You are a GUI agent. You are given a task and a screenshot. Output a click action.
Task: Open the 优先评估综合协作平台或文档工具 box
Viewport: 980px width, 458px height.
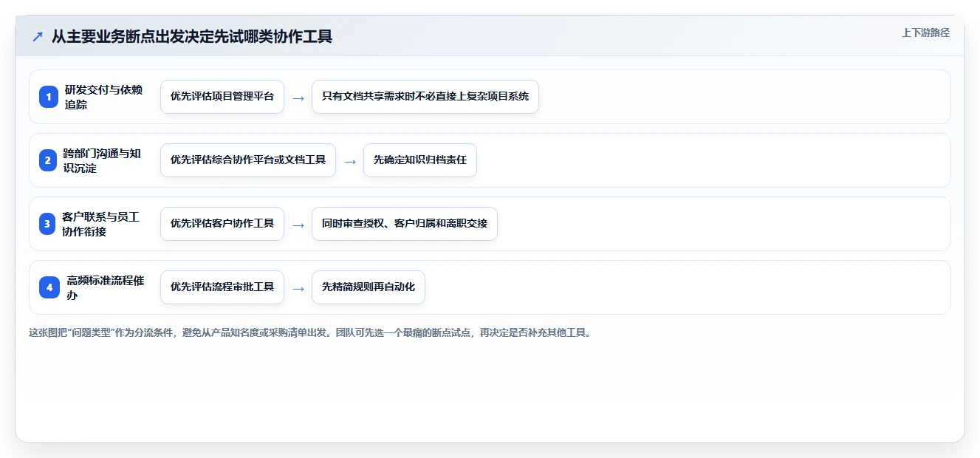(x=248, y=160)
